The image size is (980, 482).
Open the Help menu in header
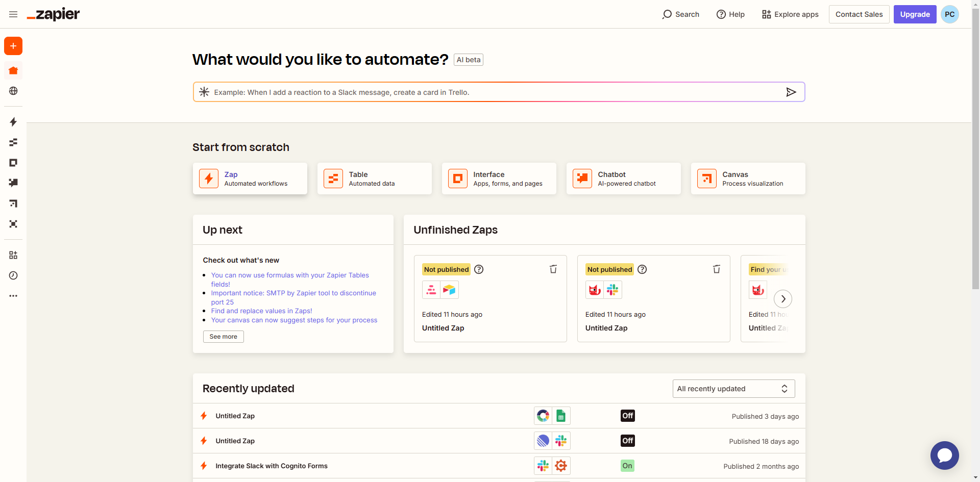(730, 14)
